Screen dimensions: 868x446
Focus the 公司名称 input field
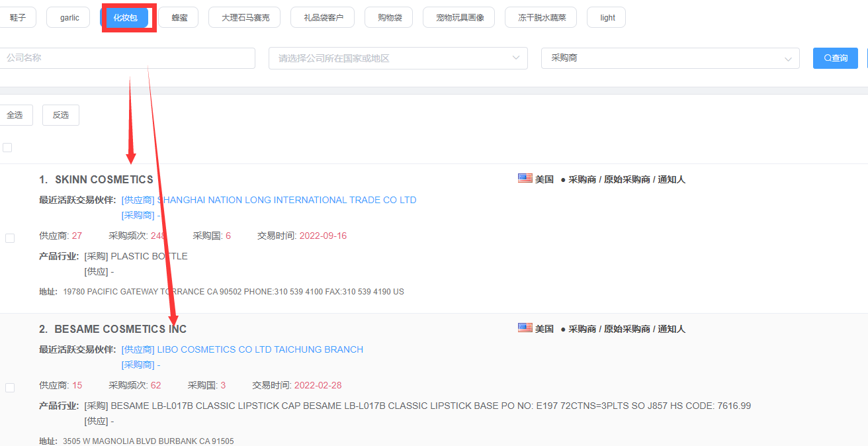[127, 58]
